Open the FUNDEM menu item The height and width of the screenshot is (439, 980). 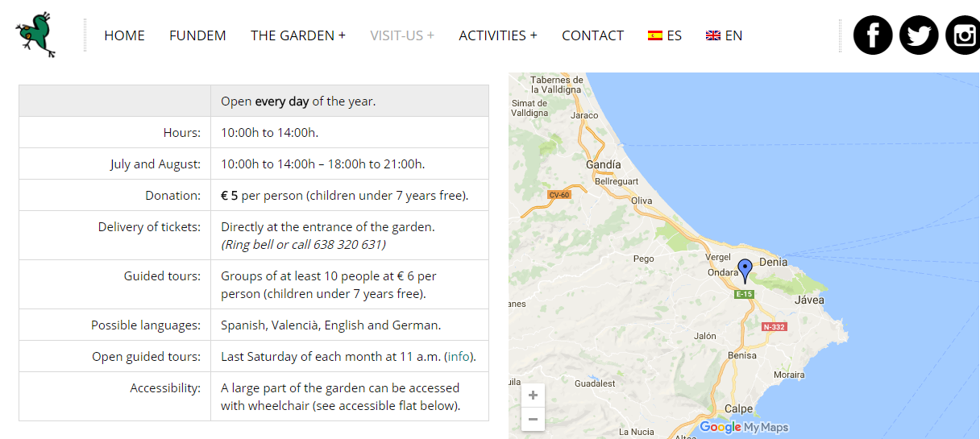coord(197,35)
